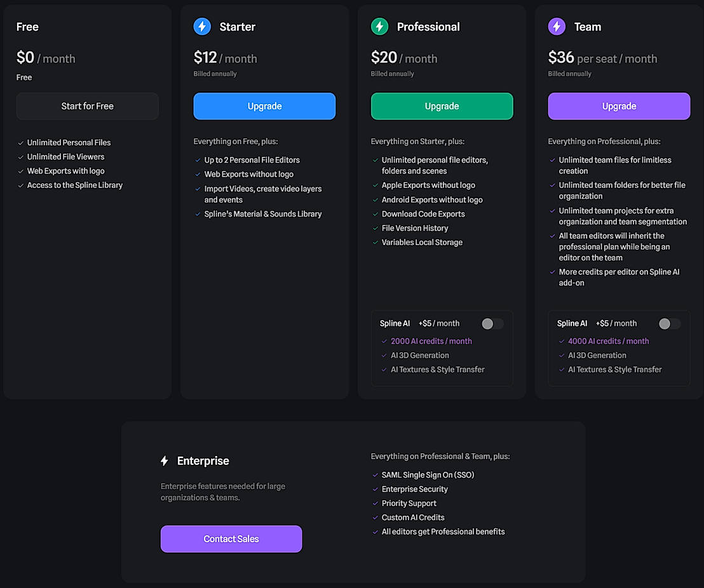The height and width of the screenshot is (588, 704).
Task: Click the Enterprise lightning bolt icon
Action: (165, 461)
